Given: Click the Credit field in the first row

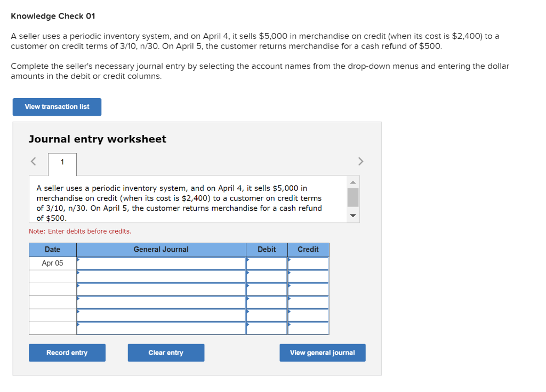Looking at the screenshot, I should coord(308,262).
